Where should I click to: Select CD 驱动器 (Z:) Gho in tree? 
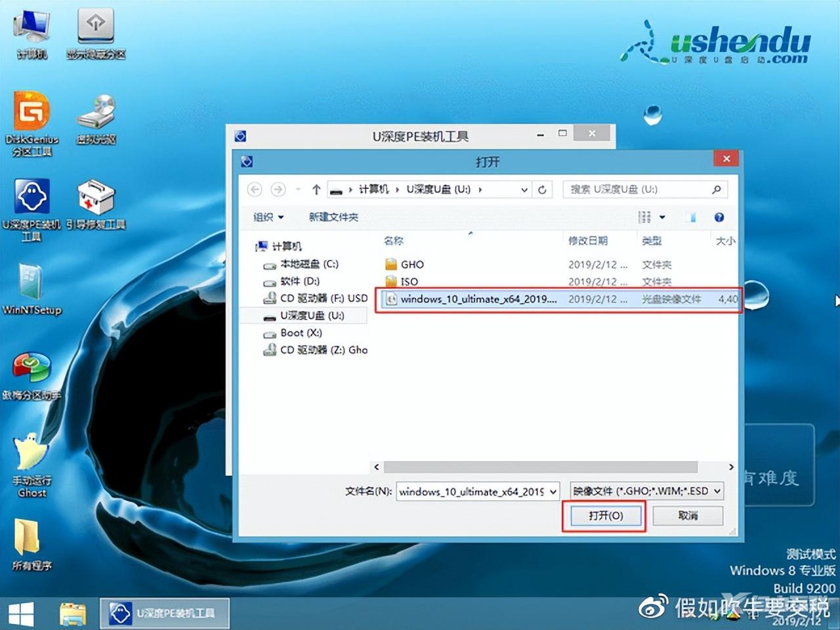(x=315, y=350)
